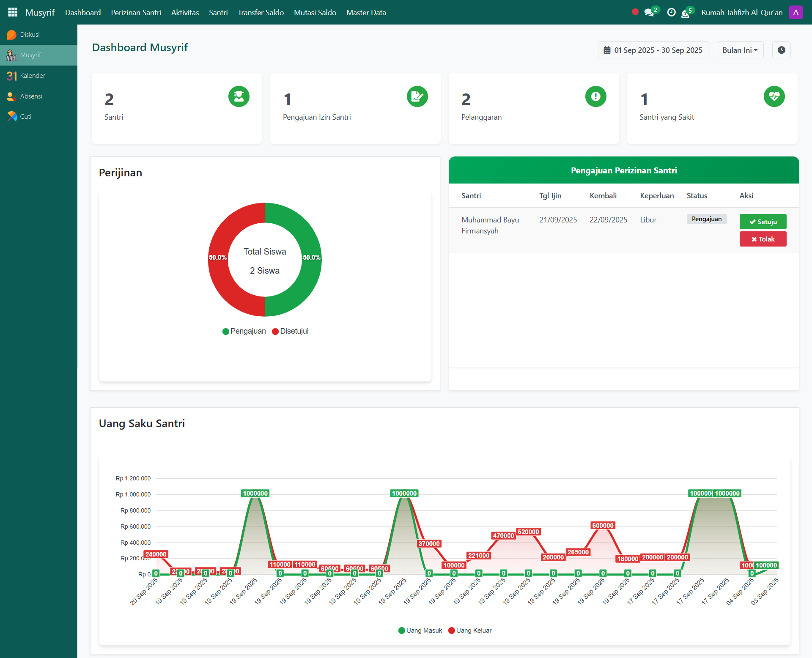Viewport: 812px width, 658px height.
Task: Toggle the Disetujui legend in donut chart
Action: (x=290, y=331)
